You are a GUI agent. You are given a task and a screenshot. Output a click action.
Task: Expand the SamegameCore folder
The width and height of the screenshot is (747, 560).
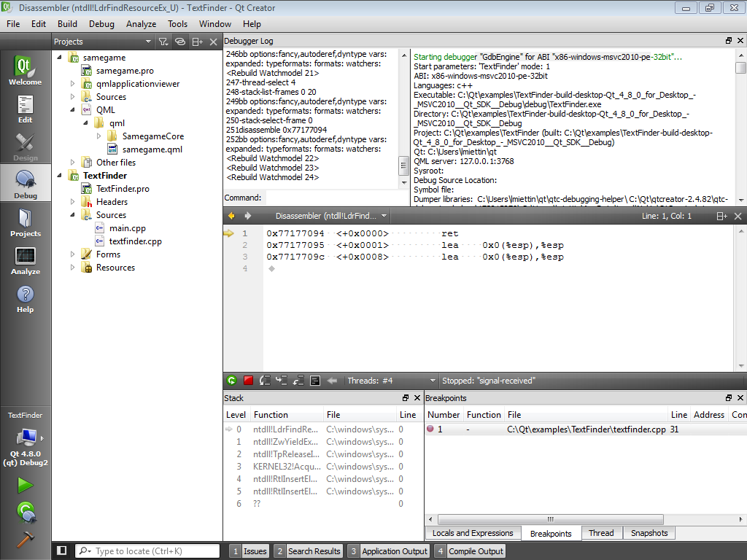tap(99, 136)
